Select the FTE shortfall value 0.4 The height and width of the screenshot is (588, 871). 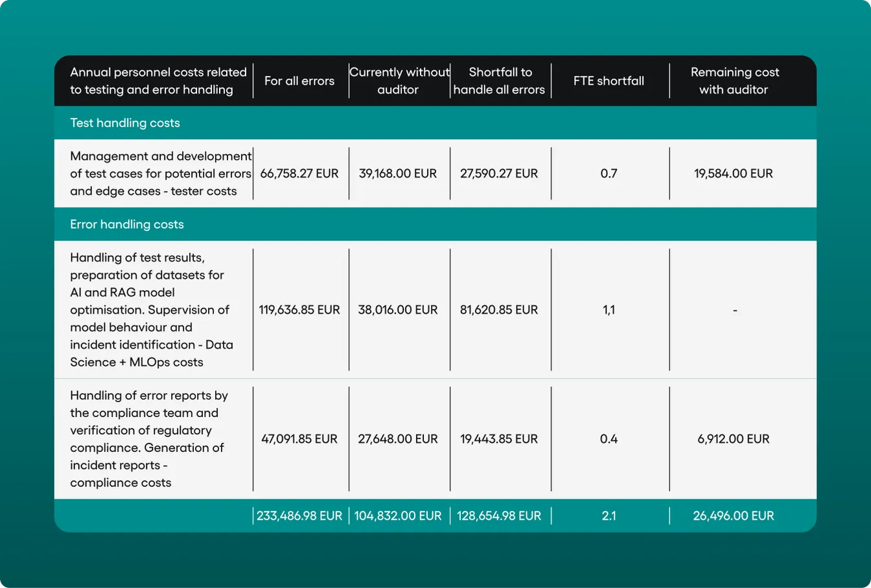coord(609,439)
